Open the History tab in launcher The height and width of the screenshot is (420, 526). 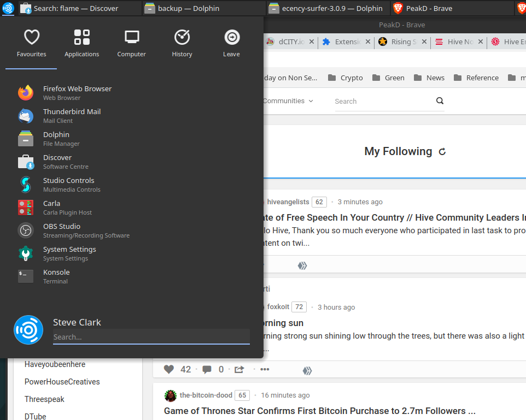(182, 44)
